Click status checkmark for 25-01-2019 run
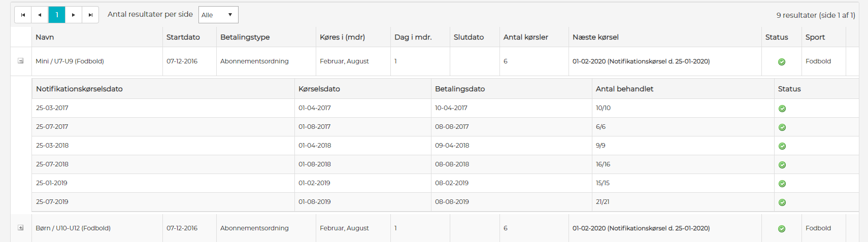This screenshot has width=868, height=242. click(x=782, y=184)
